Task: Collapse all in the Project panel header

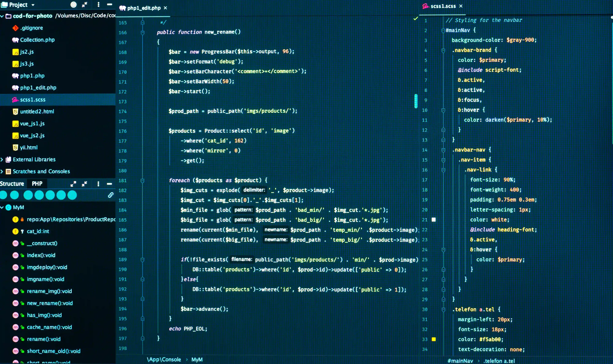Action: pos(85,5)
